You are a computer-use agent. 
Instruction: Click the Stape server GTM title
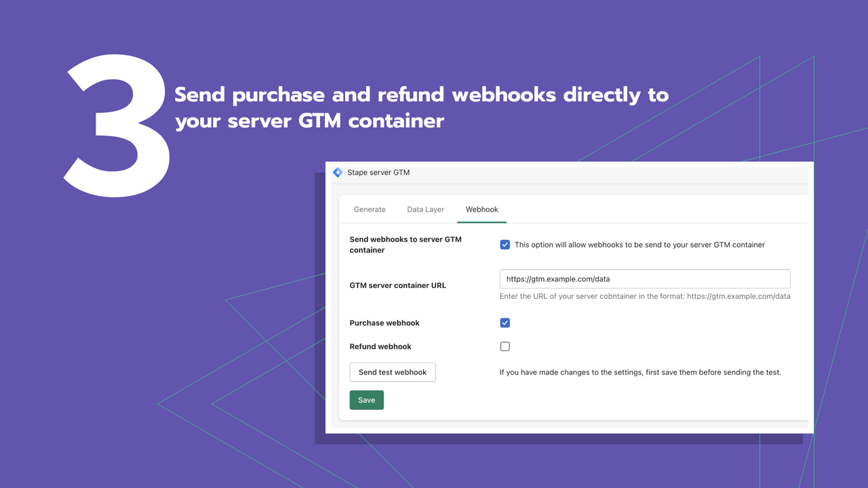(378, 173)
